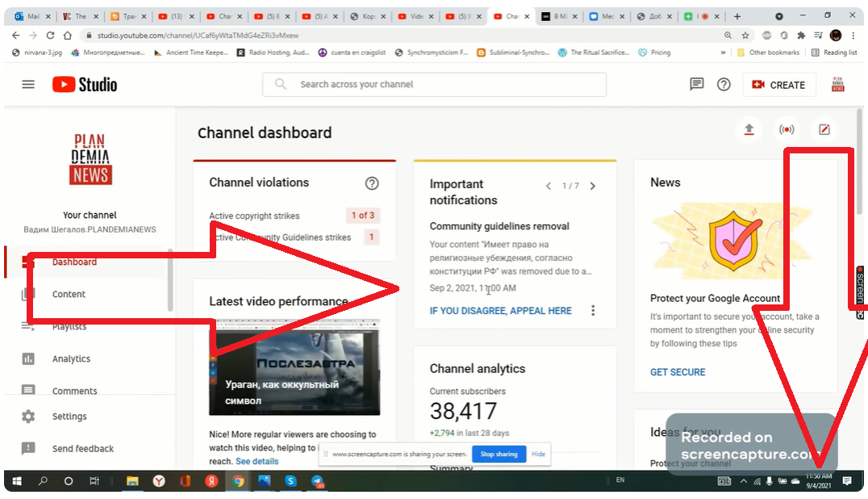The image size is (868, 499).
Task: Click the Go live icon
Action: point(786,130)
